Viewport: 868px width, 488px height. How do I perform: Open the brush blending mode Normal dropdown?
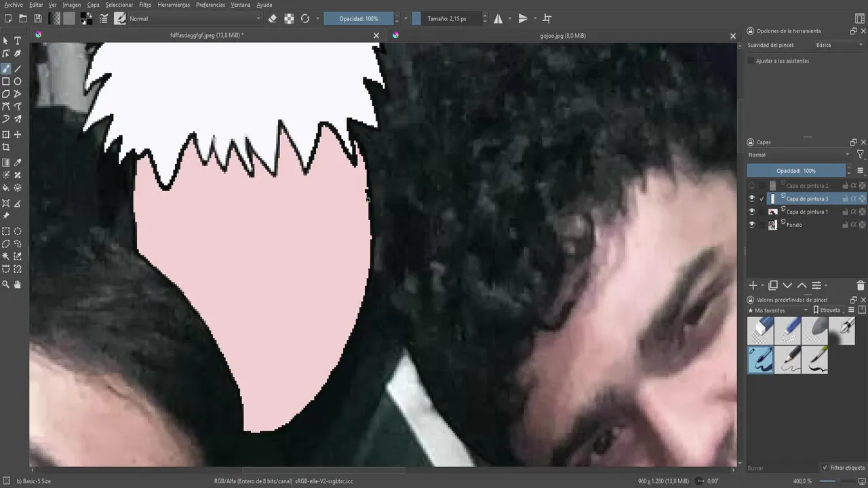click(193, 19)
